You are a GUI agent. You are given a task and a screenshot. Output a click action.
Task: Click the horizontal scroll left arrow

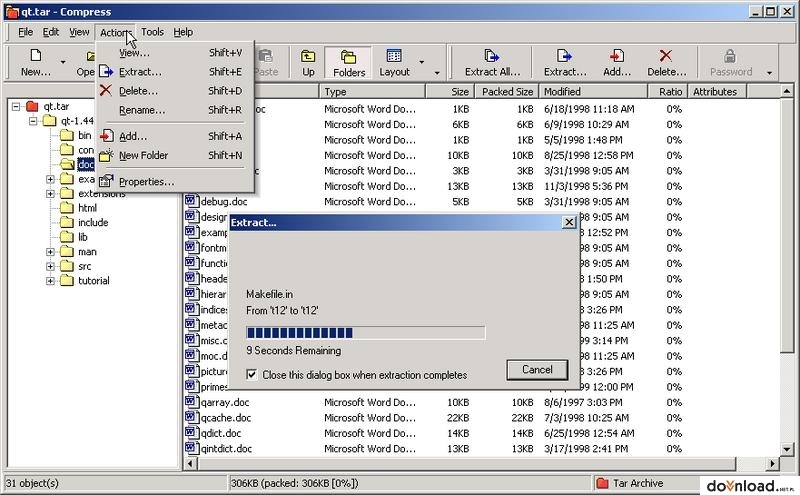tap(190, 463)
